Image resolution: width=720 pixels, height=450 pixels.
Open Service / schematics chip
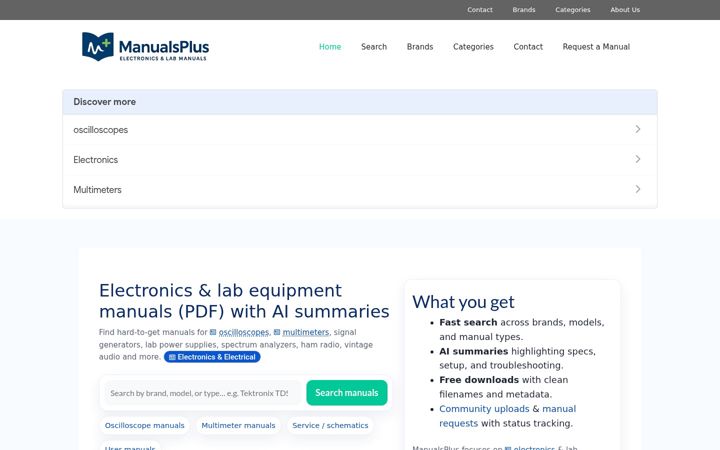[x=330, y=426]
